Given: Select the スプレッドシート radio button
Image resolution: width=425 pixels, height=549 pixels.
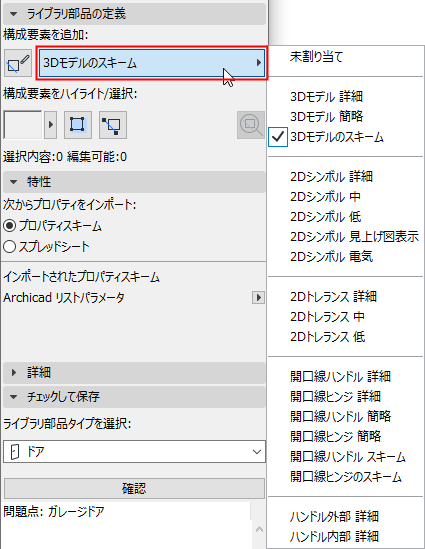Looking at the screenshot, I should point(9,247).
